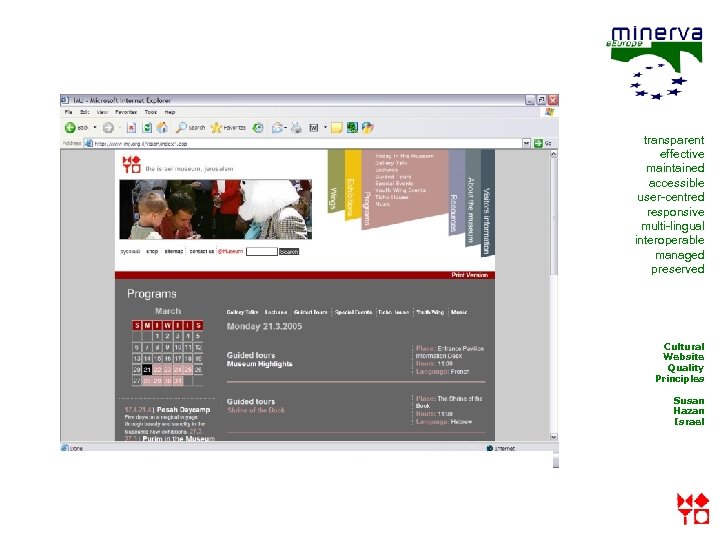Screen dimensions: 720x540
Task: Click the page icon in address bar
Action: pyautogui.click(x=89, y=143)
